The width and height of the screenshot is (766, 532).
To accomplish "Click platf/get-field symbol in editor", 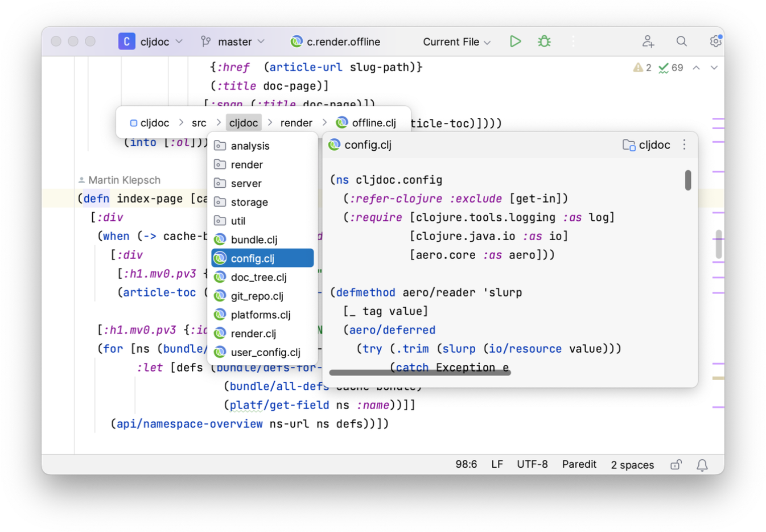I will [279, 405].
